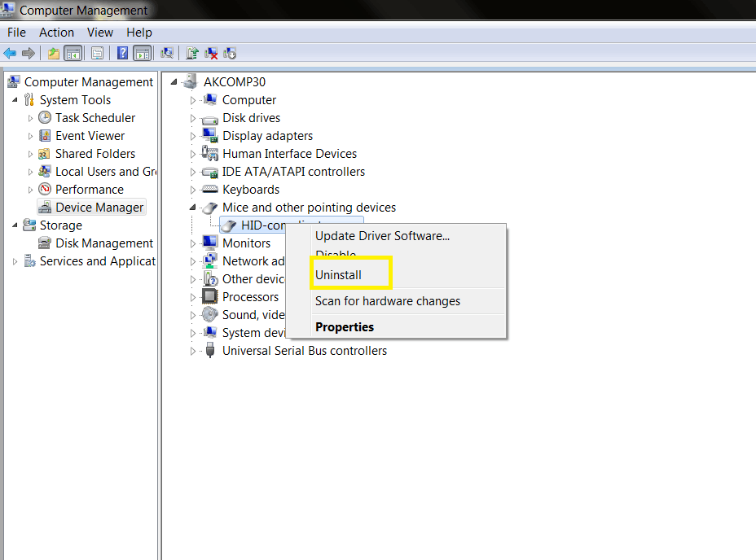Click the Properties sheet toolbar icon

click(97, 53)
